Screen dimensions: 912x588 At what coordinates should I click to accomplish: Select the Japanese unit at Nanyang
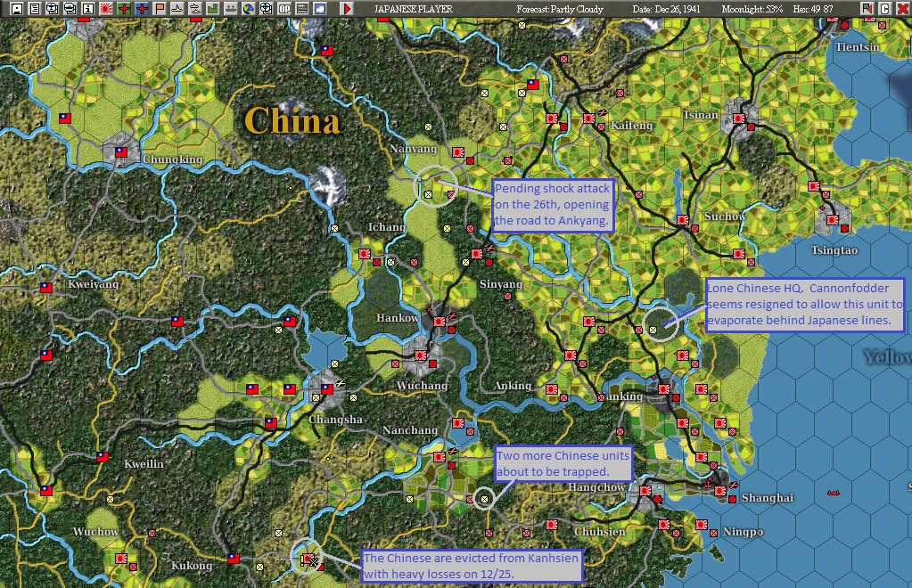pos(458,151)
